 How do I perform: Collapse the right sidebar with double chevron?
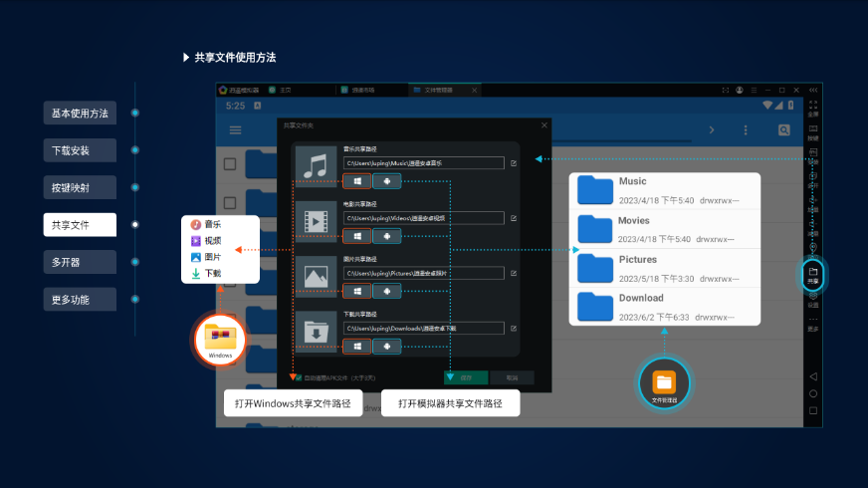point(812,90)
